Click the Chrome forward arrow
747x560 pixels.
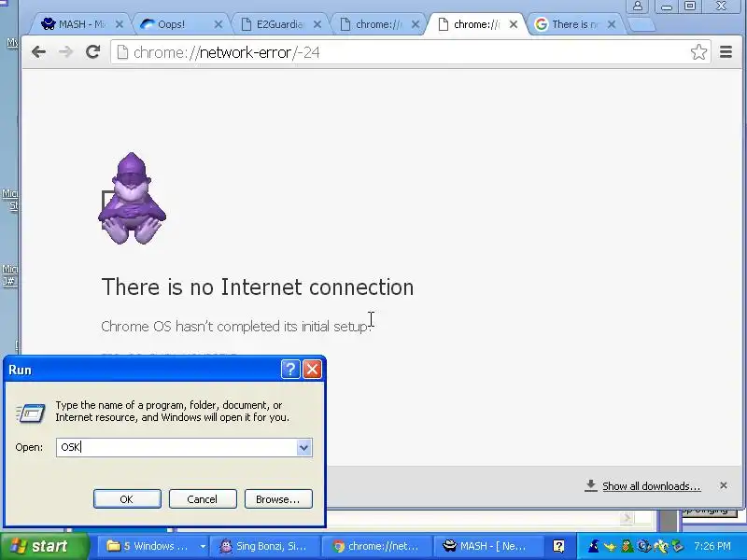pyautogui.click(x=65, y=52)
